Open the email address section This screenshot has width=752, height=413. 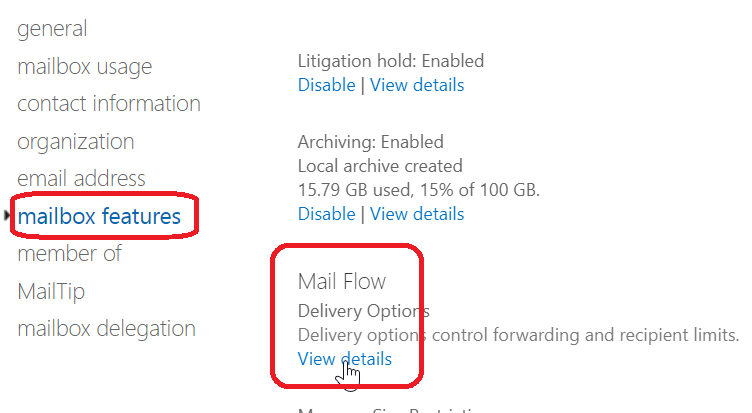[x=81, y=179]
